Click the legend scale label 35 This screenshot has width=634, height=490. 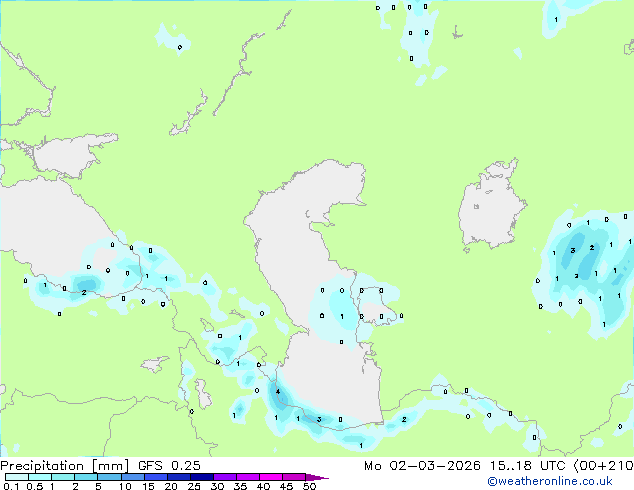240,486
